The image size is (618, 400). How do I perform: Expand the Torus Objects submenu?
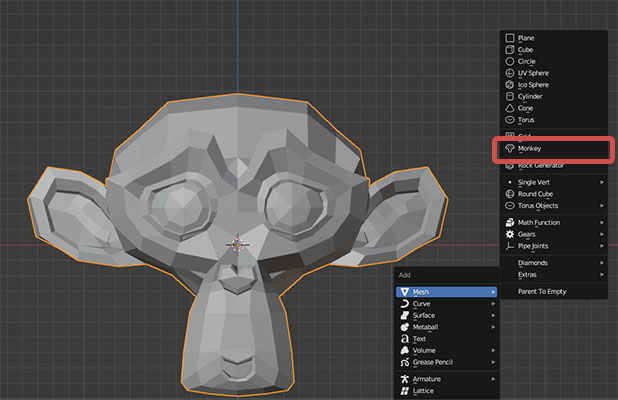click(554, 206)
